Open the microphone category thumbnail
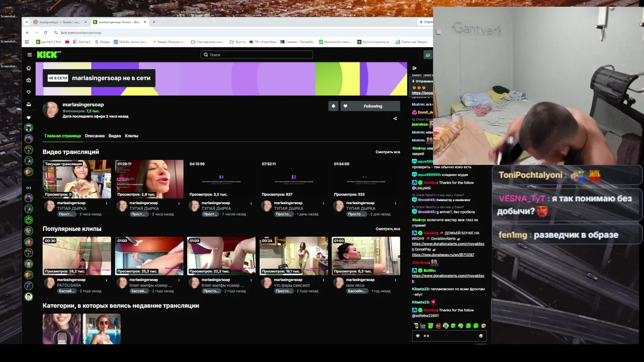Image resolution: width=644 pixels, height=362 pixels. tap(61, 329)
